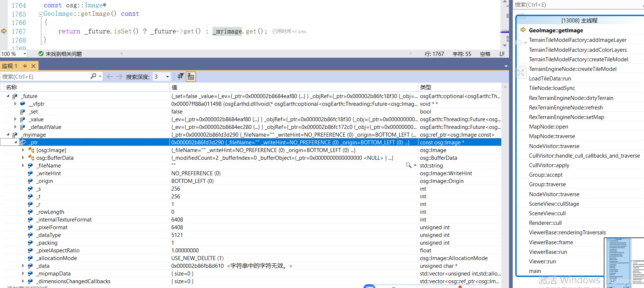Open text visualizer magnifier for _fileName
Viewport: 644px width, 288px height.
(409, 165)
